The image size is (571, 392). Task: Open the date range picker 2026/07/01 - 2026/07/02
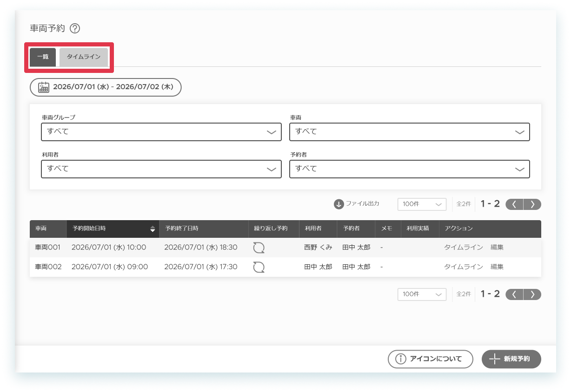click(106, 87)
